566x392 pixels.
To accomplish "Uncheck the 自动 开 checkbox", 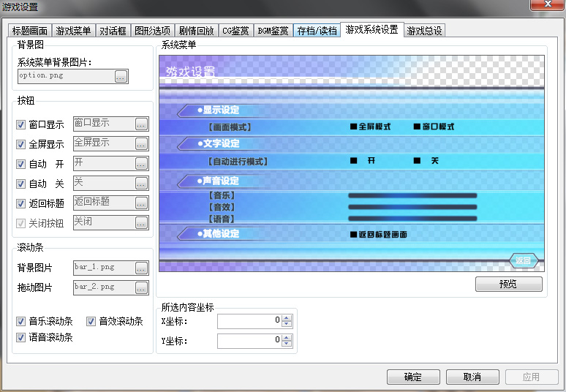I will [21, 165].
